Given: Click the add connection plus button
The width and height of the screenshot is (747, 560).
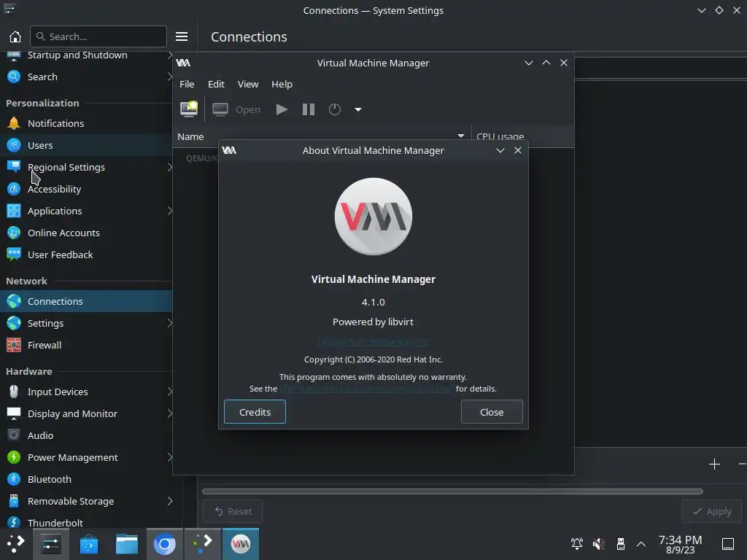Looking at the screenshot, I should [714, 464].
